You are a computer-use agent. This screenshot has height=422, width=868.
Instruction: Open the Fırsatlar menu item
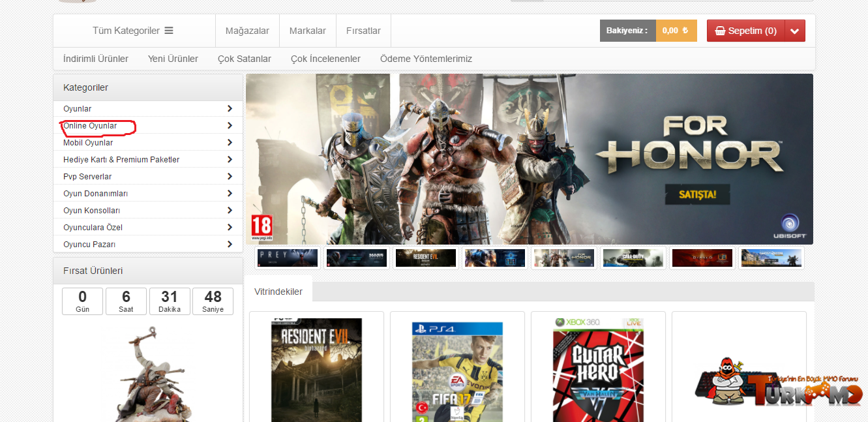click(x=363, y=31)
